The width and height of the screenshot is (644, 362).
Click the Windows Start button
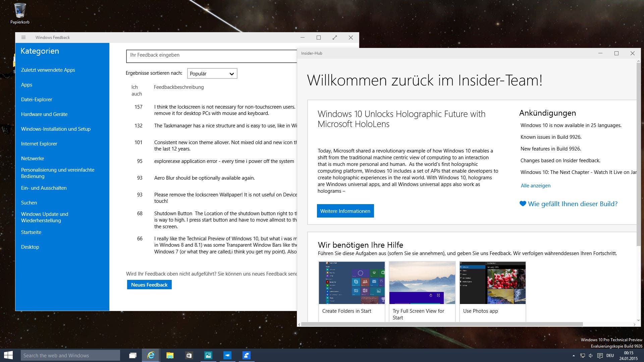(8, 355)
